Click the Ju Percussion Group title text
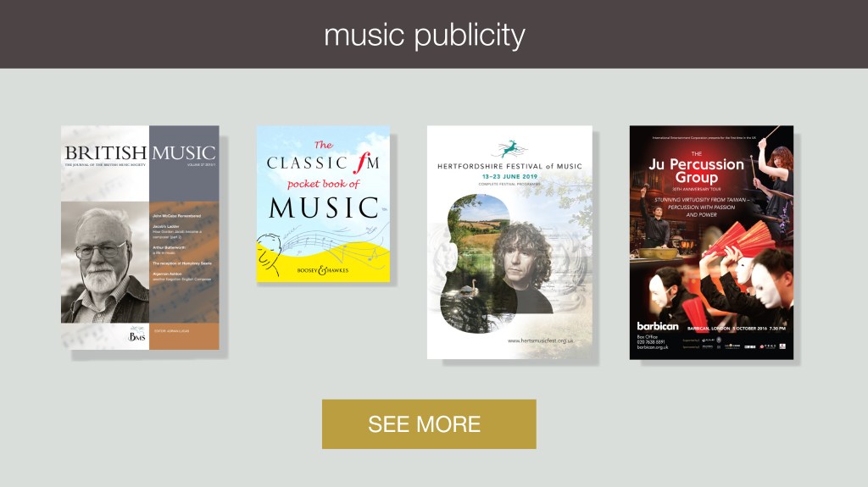The image size is (868, 487). 697,171
